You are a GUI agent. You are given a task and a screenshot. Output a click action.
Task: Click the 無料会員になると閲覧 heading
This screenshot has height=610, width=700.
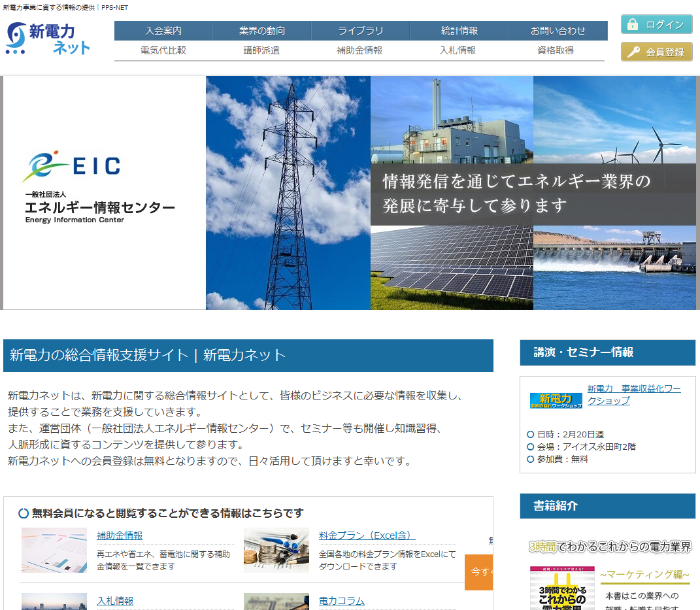(167, 513)
